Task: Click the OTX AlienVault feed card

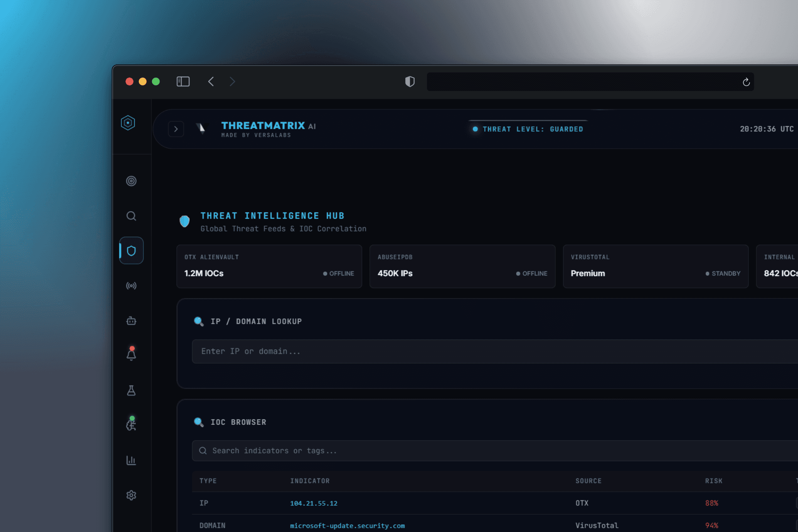Action: 269,266
